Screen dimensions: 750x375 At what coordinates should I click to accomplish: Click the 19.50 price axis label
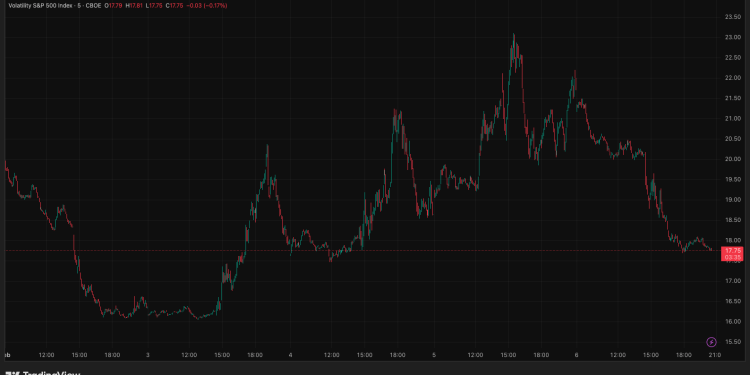click(733, 179)
